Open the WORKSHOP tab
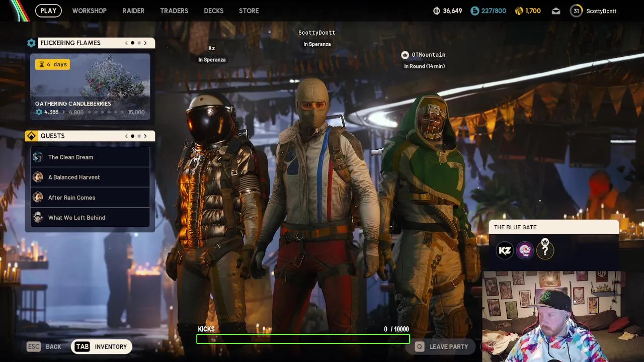 coord(89,11)
